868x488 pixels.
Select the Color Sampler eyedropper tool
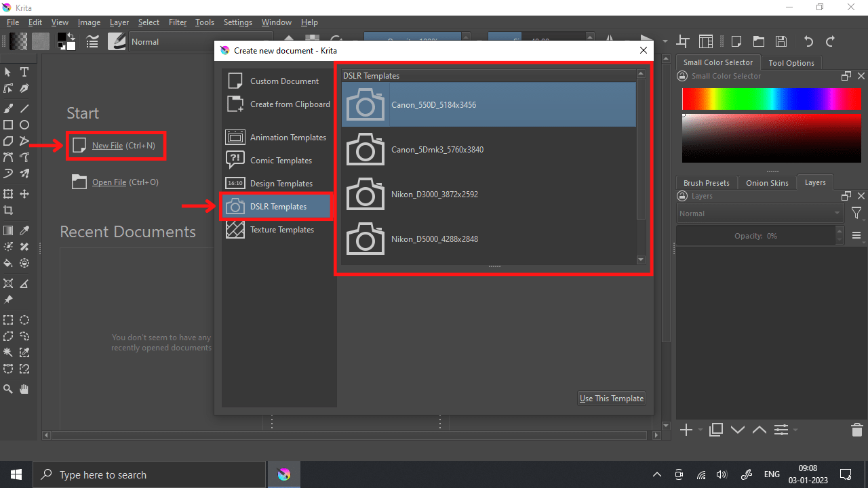24,230
